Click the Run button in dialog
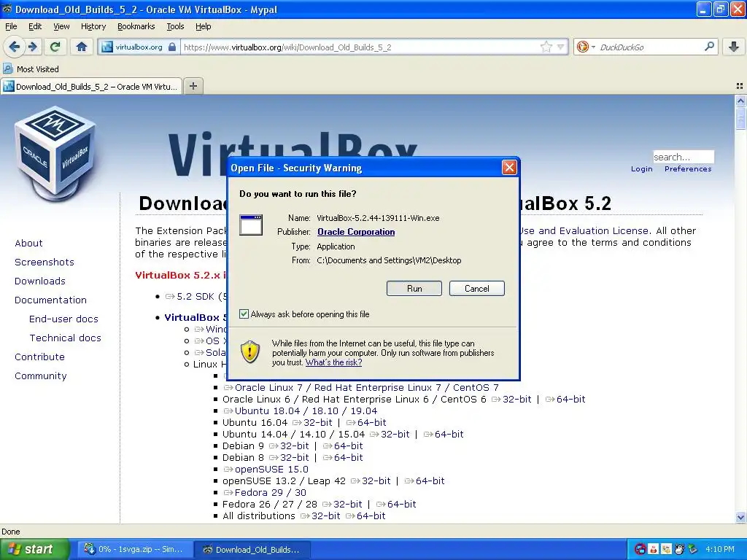 [x=414, y=289]
